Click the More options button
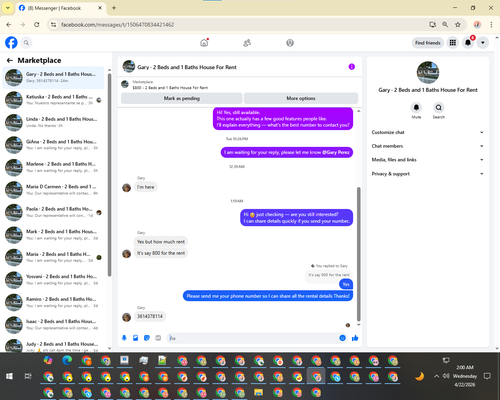This screenshot has height=400, width=500. pos(301,98)
